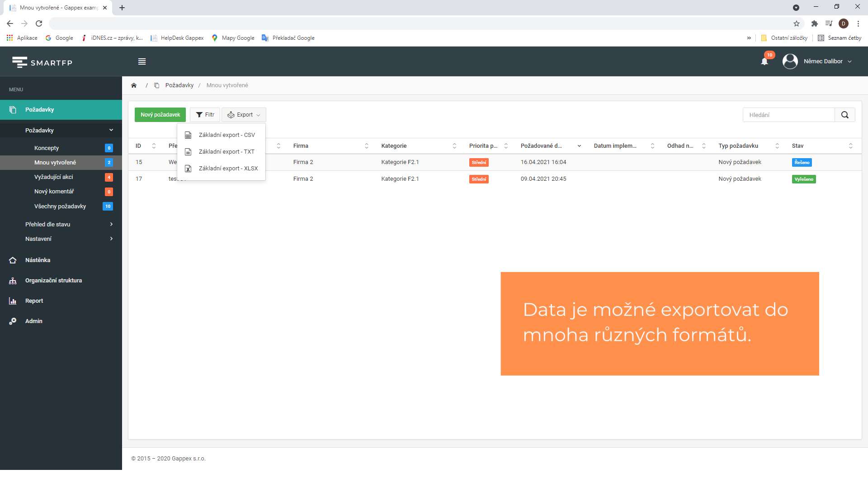The width and height of the screenshot is (868, 488).
Task: Open the Filtr button
Action: pos(205,115)
